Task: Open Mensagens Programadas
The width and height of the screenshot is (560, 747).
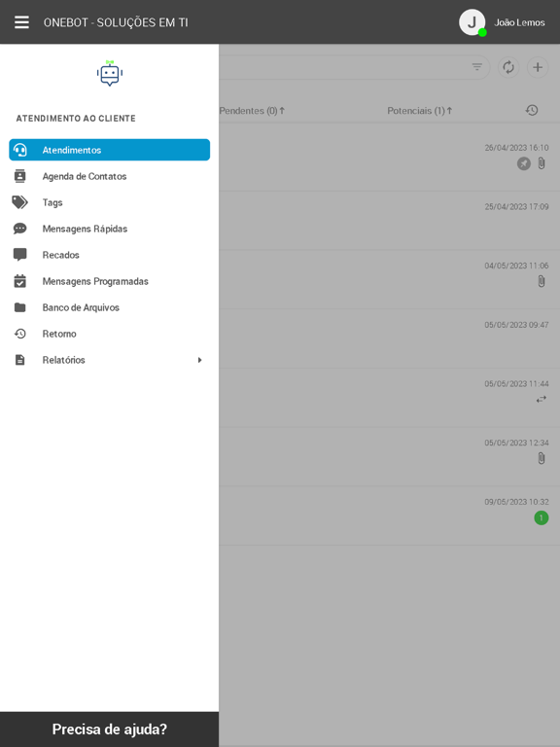Action: (110, 281)
